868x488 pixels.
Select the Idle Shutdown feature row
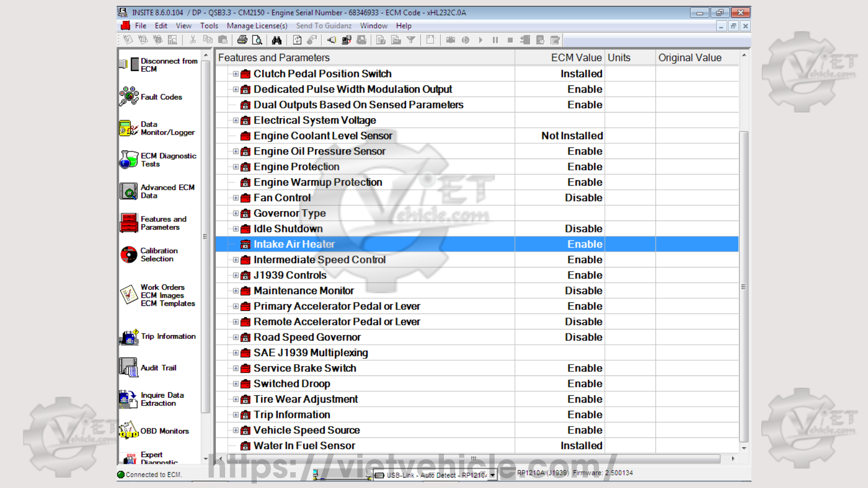288,229
